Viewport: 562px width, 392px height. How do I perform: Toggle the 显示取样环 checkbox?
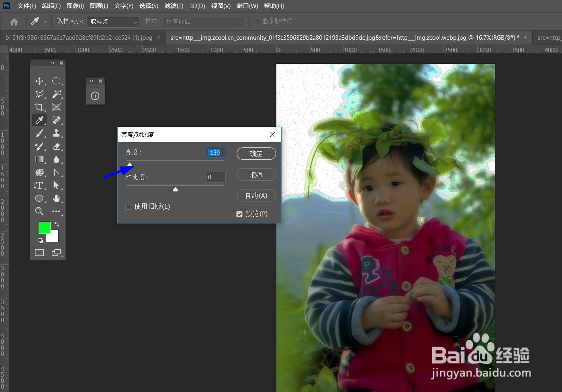point(257,21)
